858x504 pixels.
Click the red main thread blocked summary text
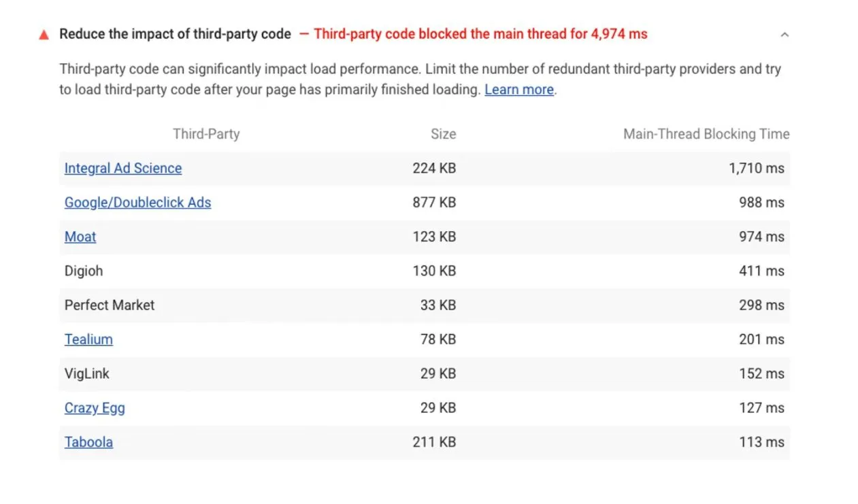(x=480, y=34)
